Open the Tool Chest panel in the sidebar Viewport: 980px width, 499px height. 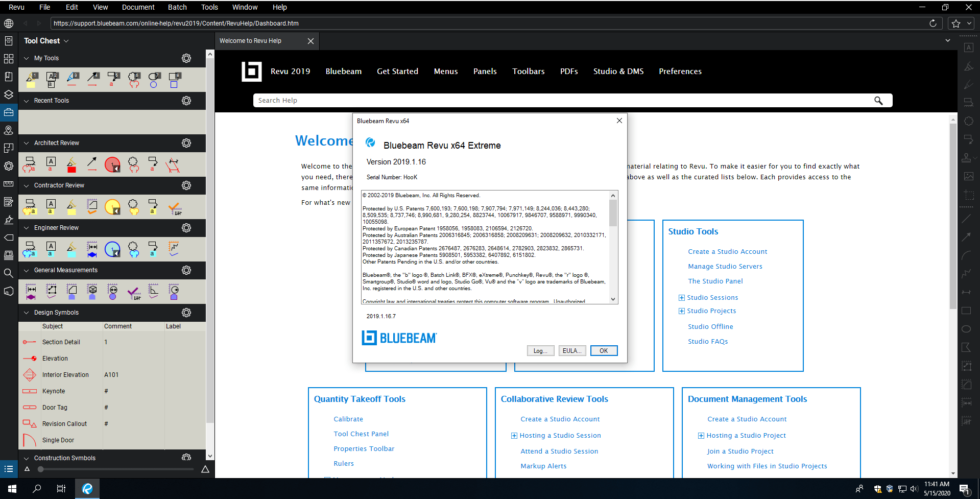9,112
